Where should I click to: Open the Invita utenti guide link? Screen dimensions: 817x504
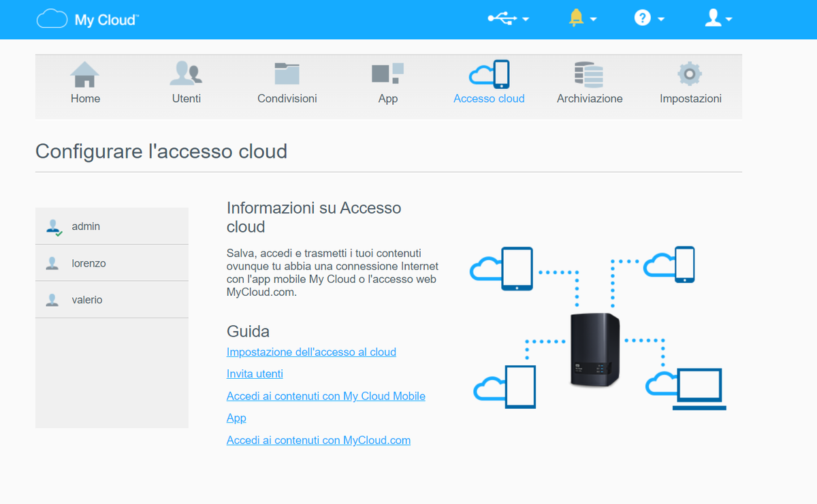pos(255,373)
